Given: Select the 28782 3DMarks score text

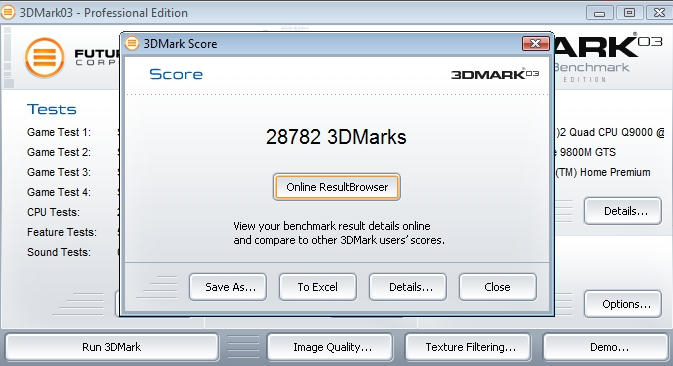Looking at the screenshot, I should click(x=336, y=137).
